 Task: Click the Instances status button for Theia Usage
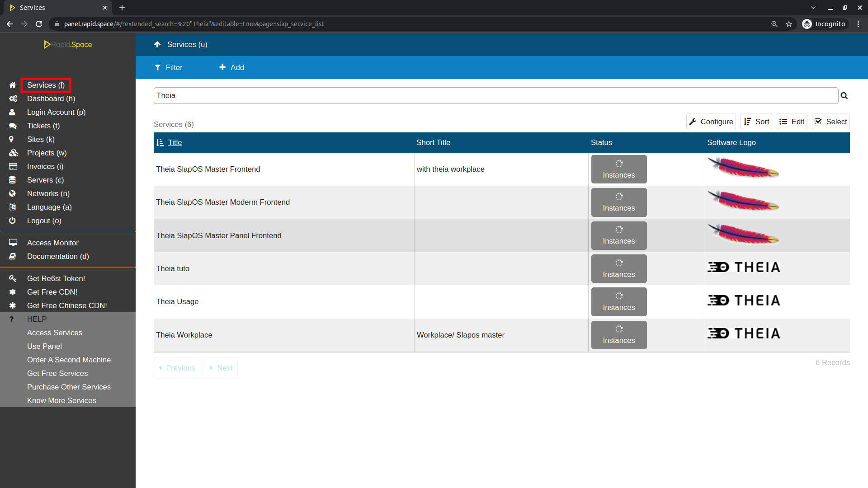[x=619, y=302]
